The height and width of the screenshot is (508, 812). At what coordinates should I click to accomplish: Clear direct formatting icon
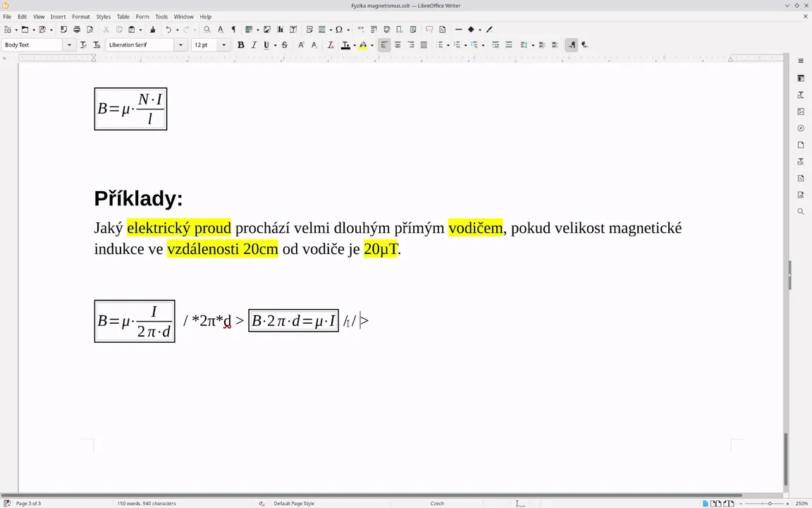click(x=331, y=45)
